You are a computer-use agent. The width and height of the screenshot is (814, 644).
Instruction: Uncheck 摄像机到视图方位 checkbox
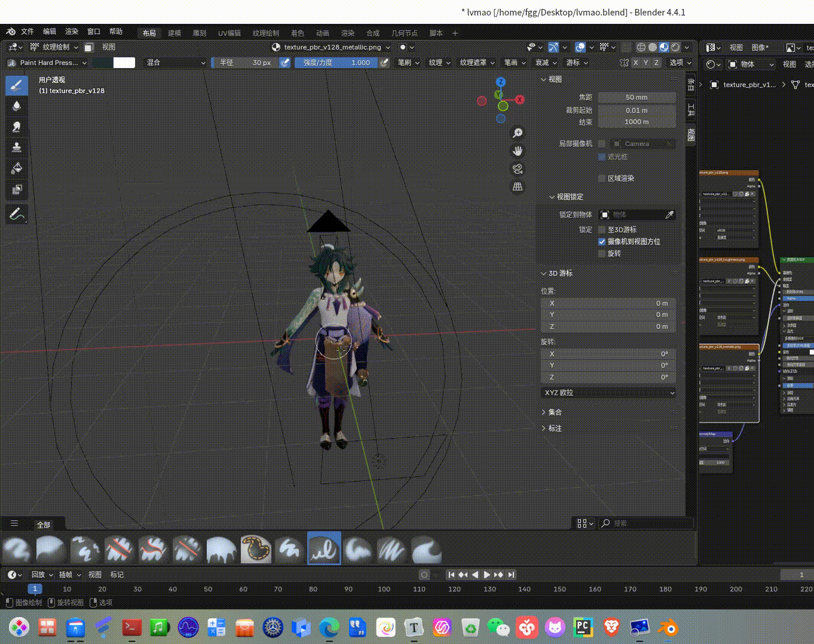point(602,242)
